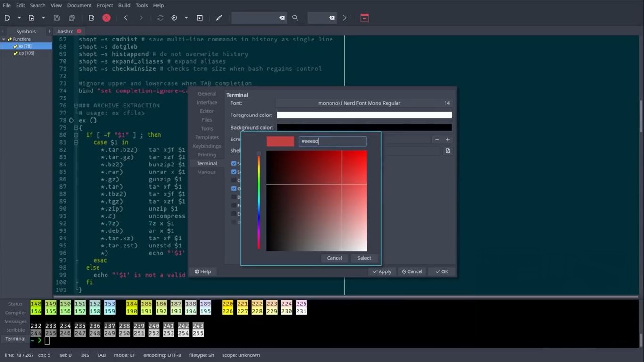Click the Apply button in Preferences
Viewport: 644px width, 362px height.
click(x=382, y=271)
